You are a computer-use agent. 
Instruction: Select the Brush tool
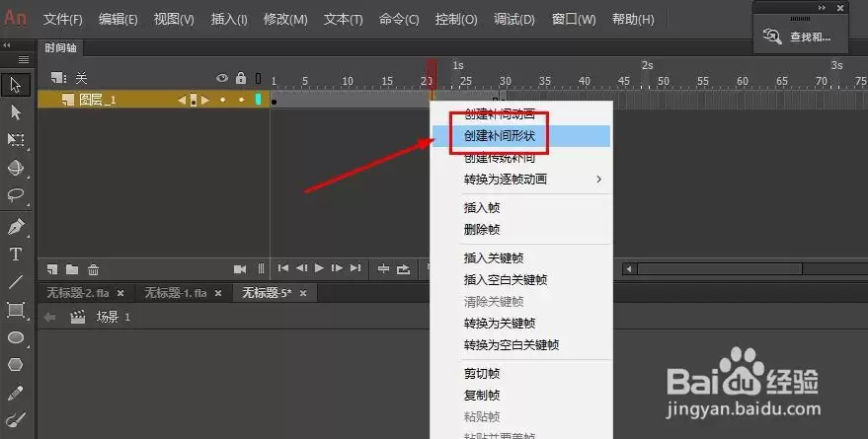coord(16,419)
